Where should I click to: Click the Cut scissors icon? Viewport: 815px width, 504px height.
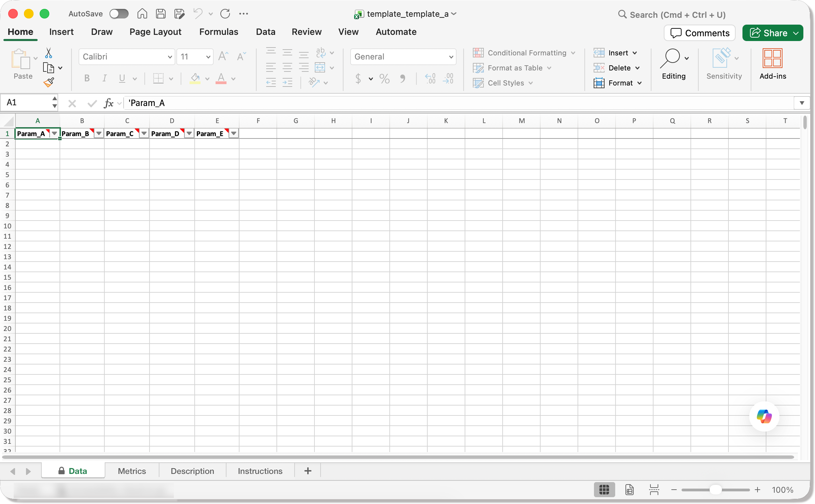(49, 53)
